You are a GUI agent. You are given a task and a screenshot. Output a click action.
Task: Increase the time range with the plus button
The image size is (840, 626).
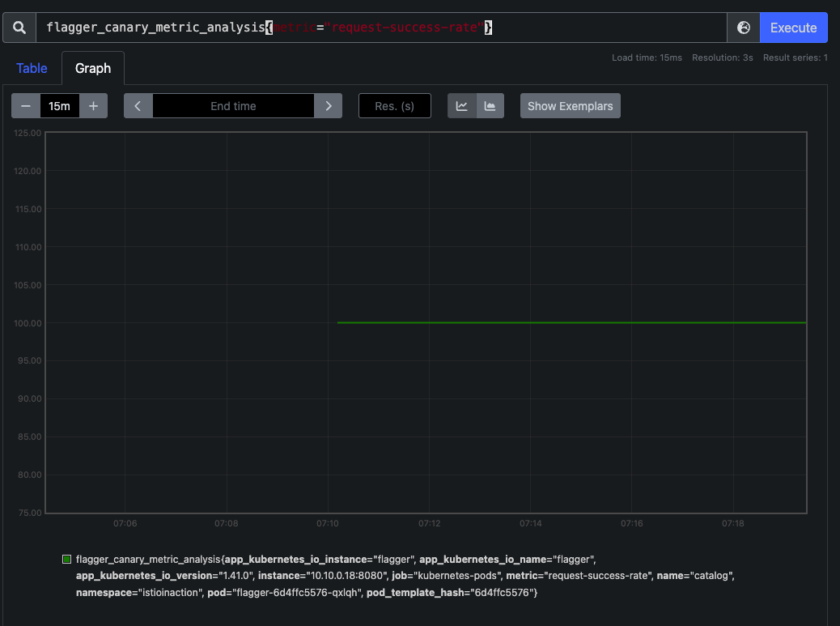coord(93,105)
